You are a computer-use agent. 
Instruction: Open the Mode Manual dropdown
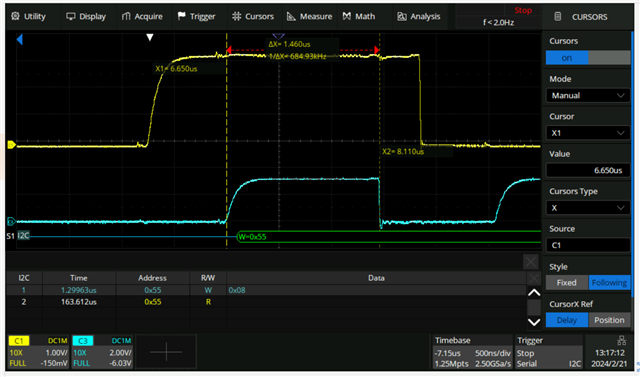(x=588, y=95)
